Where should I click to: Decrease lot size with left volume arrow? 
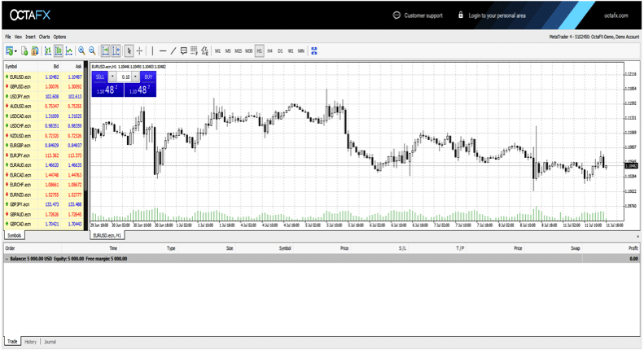tap(112, 77)
